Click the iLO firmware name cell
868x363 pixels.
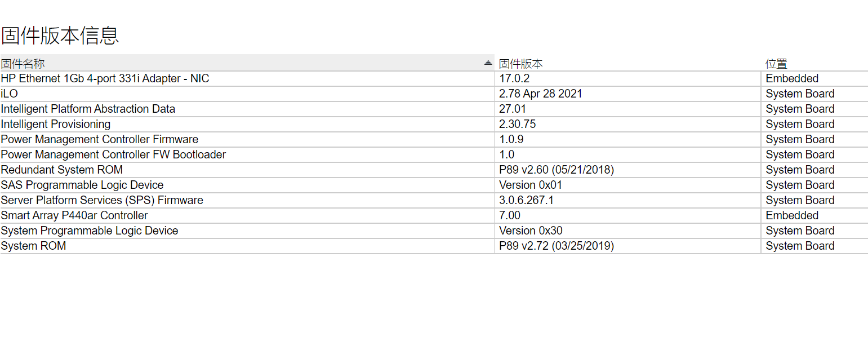coord(10,94)
